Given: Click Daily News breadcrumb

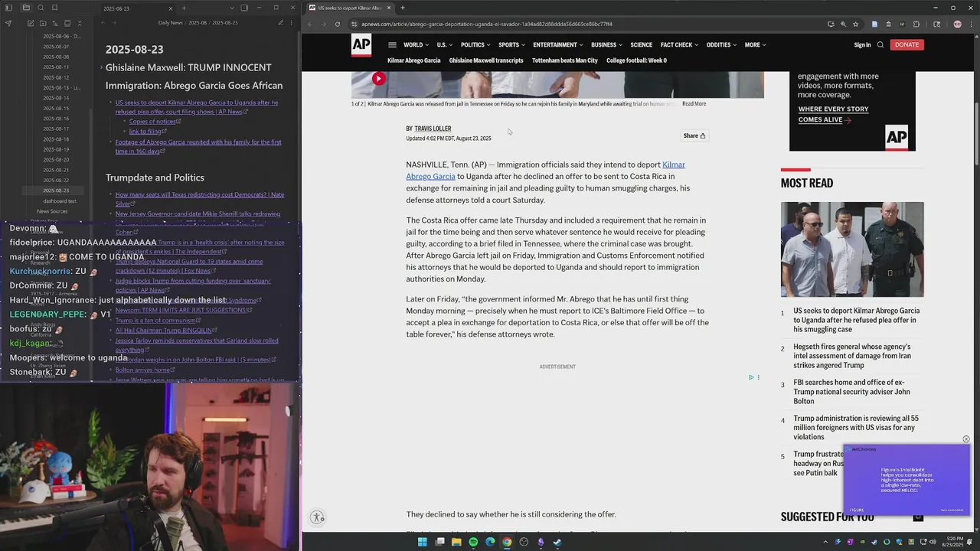Looking at the screenshot, I should point(170,23).
